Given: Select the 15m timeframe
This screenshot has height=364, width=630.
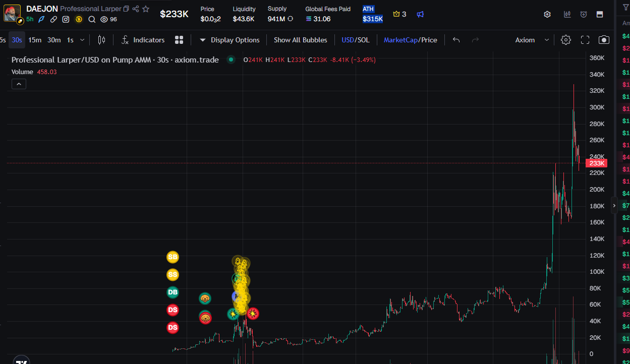Looking at the screenshot, I should tap(35, 40).
